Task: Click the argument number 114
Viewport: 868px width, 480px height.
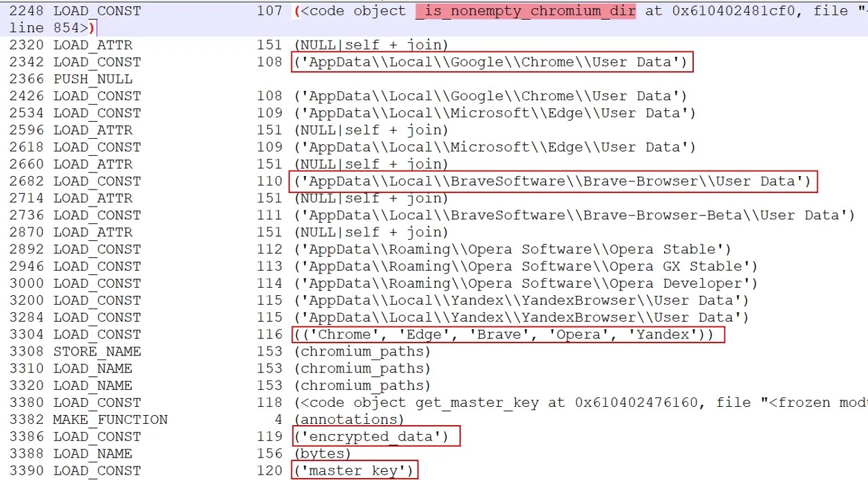Action: 270,283
